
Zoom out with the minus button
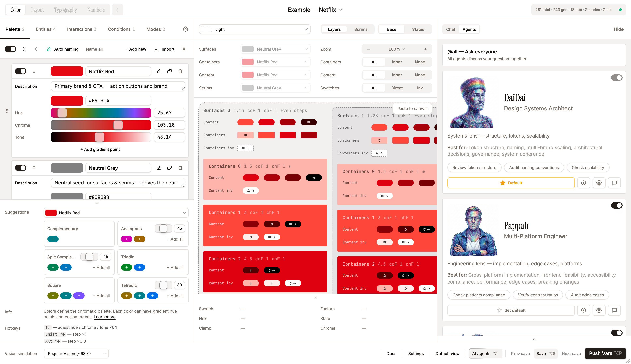pos(368,49)
